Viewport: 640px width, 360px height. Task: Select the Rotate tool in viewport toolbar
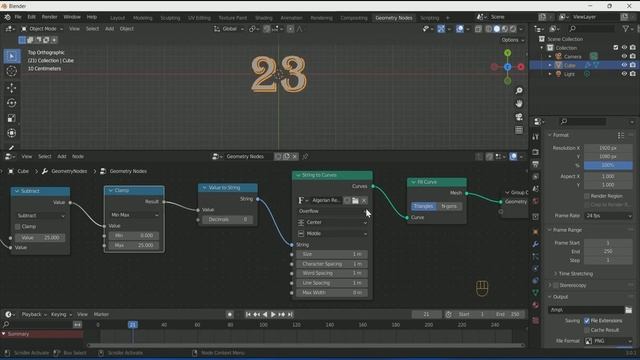click(11, 103)
